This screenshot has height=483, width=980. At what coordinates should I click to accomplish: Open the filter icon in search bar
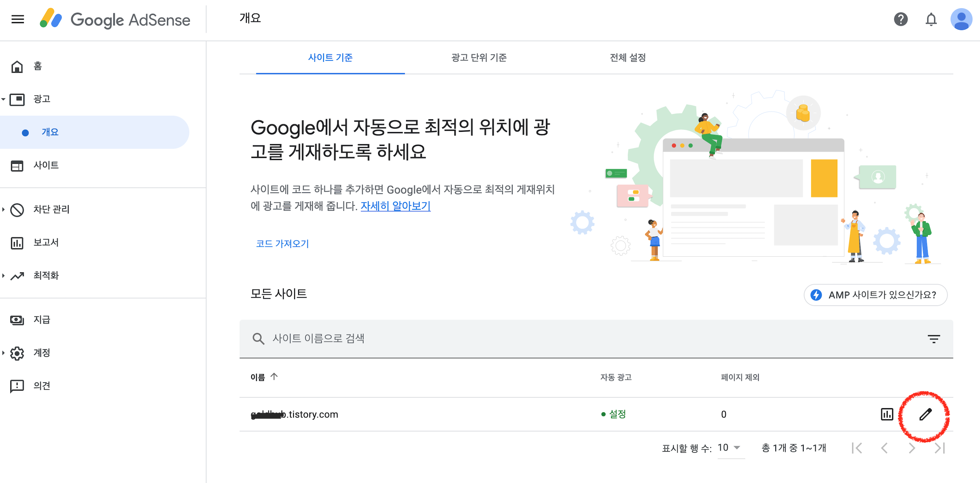[933, 339]
